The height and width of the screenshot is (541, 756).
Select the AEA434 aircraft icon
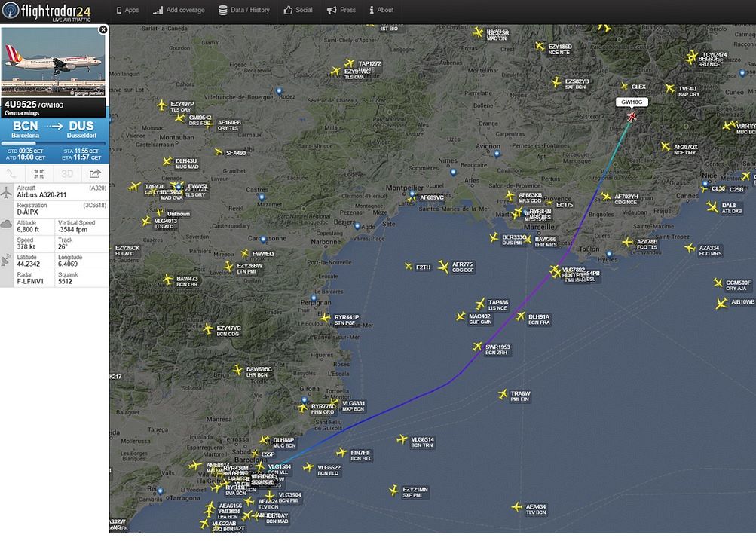[517, 507]
